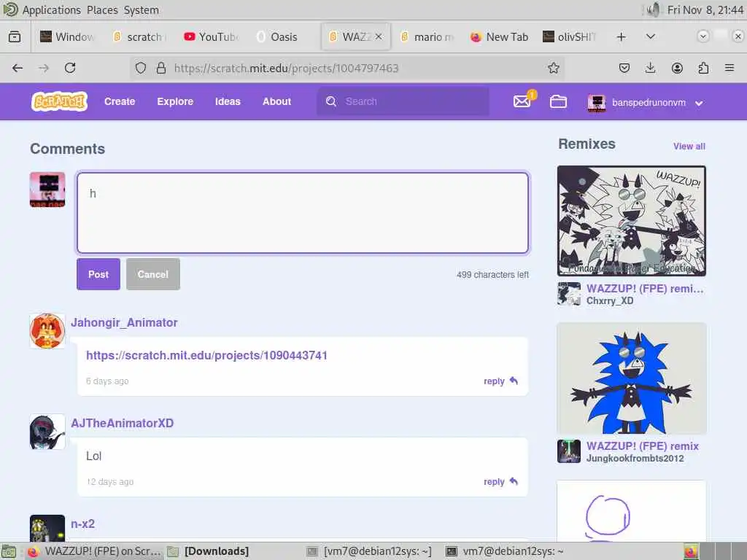This screenshot has height=560, width=747.
Task: Open the Pocket save icon
Action: pyautogui.click(x=624, y=68)
